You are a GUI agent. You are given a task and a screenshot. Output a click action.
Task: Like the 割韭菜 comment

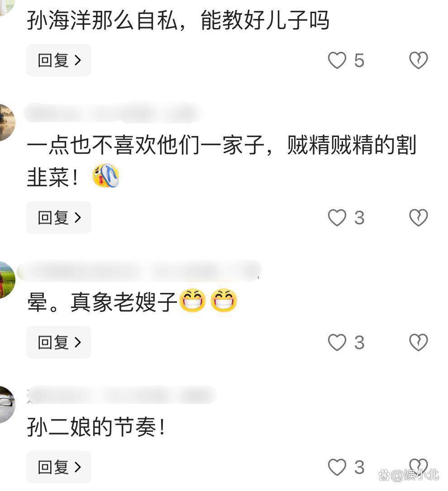(337, 217)
